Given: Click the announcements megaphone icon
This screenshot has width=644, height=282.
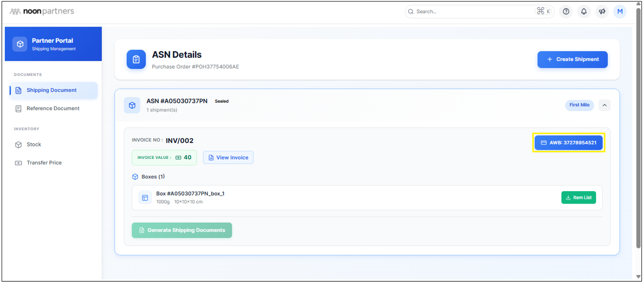Looking at the screenshot, I should coord(602,12).
